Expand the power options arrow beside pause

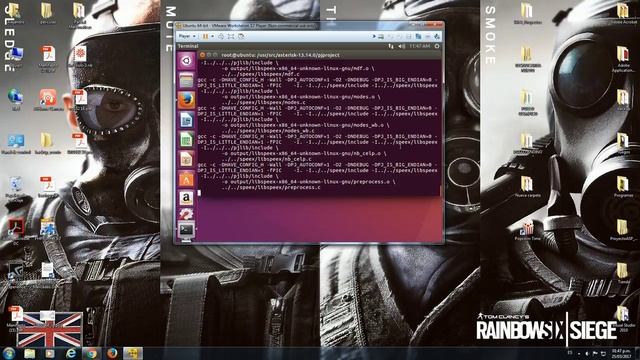pyautogui.click(x=212, y=36)
